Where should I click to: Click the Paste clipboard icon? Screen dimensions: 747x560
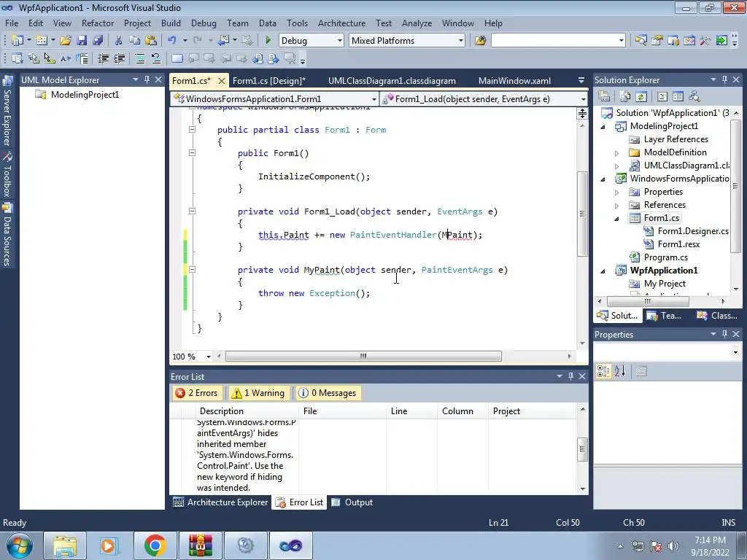(151, 41)
